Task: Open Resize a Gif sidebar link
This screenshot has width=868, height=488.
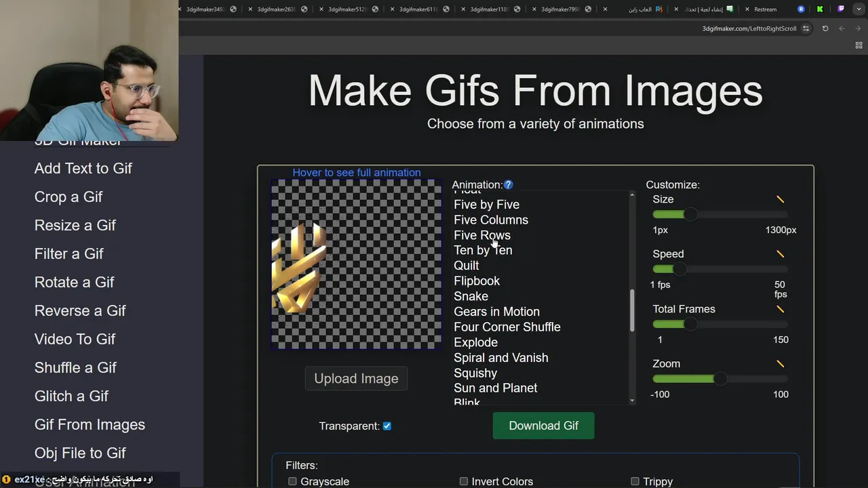Action: pyautogui.click(x=75, y=225)
